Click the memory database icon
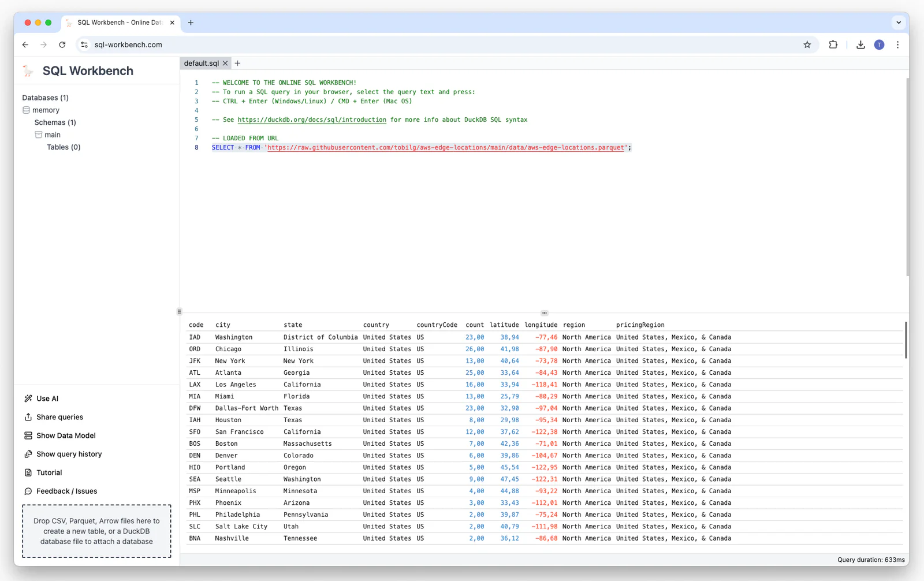Image resolution: width=924 pixels, height=581 pixels. coord(26,110)
